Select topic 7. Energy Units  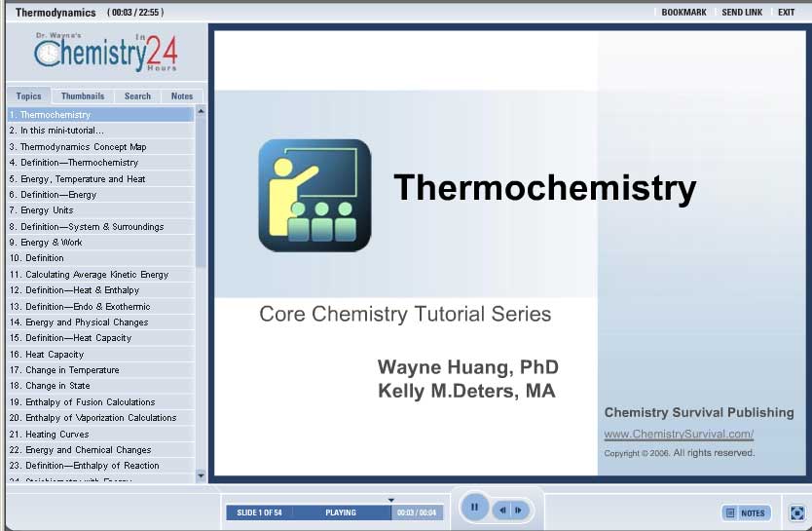(x=47, y=210)
